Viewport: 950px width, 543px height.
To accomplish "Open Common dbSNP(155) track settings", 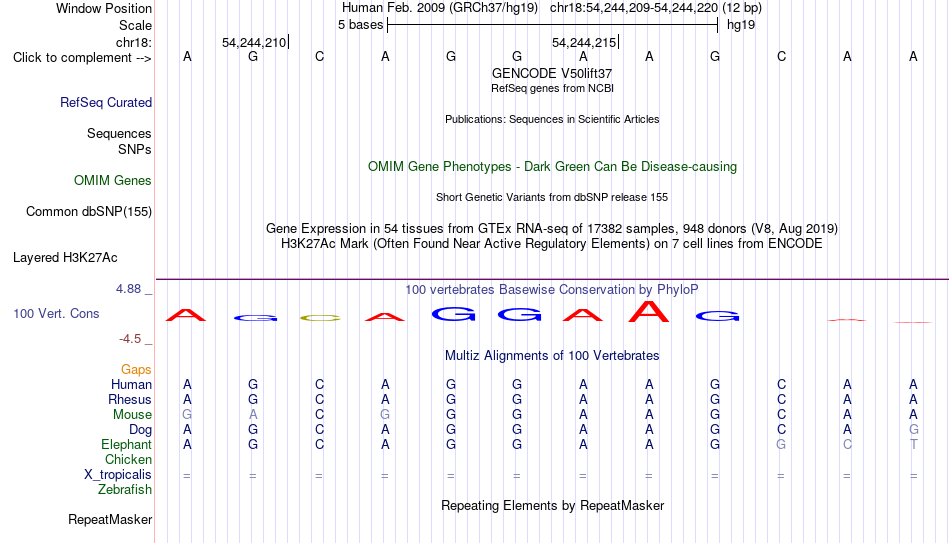I will point(89,212).
